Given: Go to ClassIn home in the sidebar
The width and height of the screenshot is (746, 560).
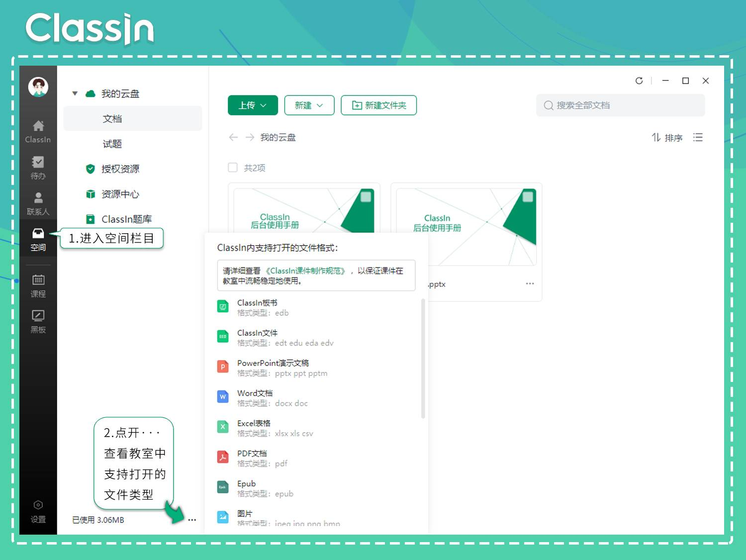Looking at the screenshot, I should [38, 132].
